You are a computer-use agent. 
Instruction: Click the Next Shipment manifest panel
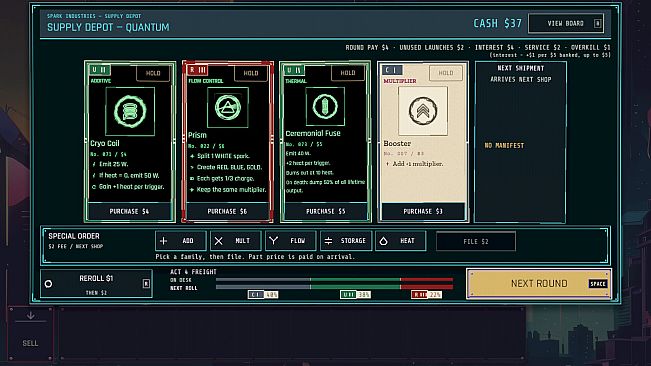click(521, 142)
